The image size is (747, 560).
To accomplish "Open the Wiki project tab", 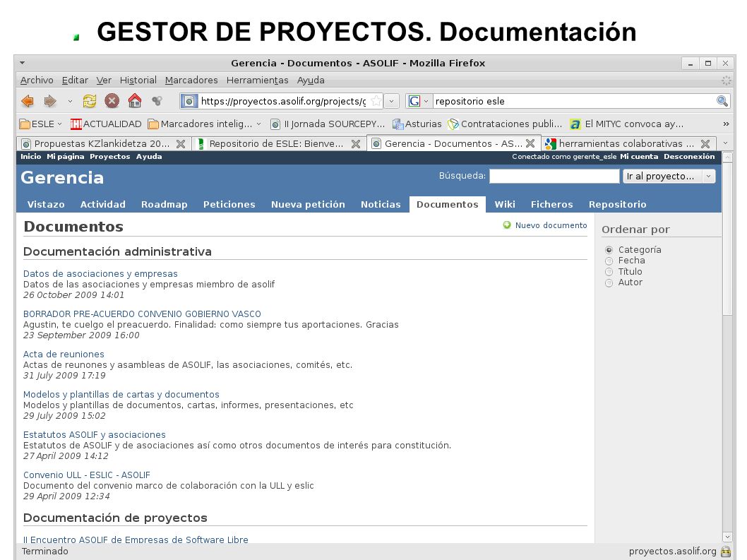I will (505, 205).
